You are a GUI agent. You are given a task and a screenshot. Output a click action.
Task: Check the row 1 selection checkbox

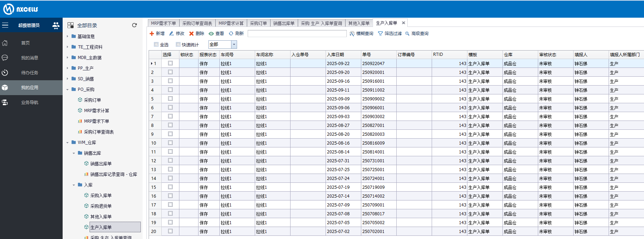pyautogui.click(x=170, y=63)
